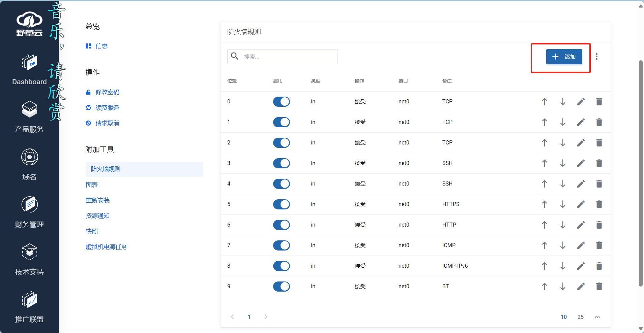Screen dimensions: 644x333
Task: Move the position 7 ICMP rule down
Action: coord(563,245)
